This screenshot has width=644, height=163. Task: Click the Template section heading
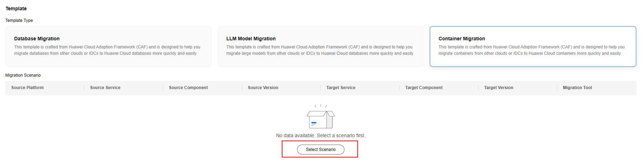(16, 8)
